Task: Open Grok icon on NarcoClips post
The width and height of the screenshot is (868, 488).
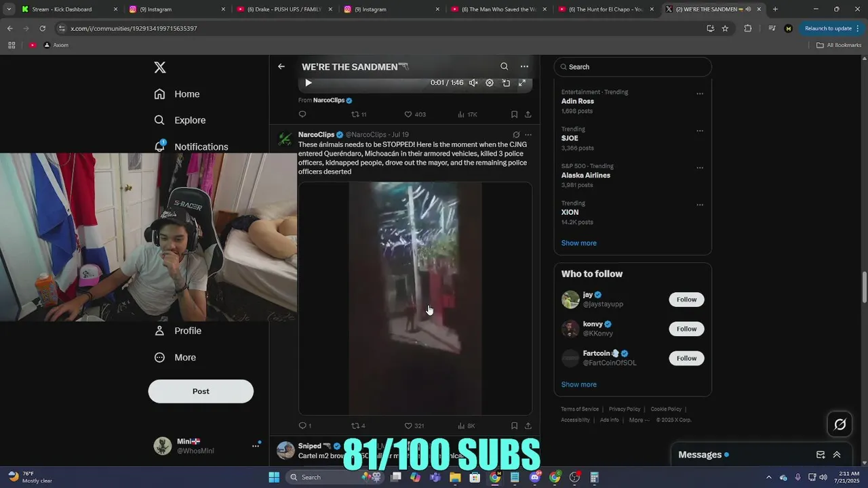Action: (516, 134)
